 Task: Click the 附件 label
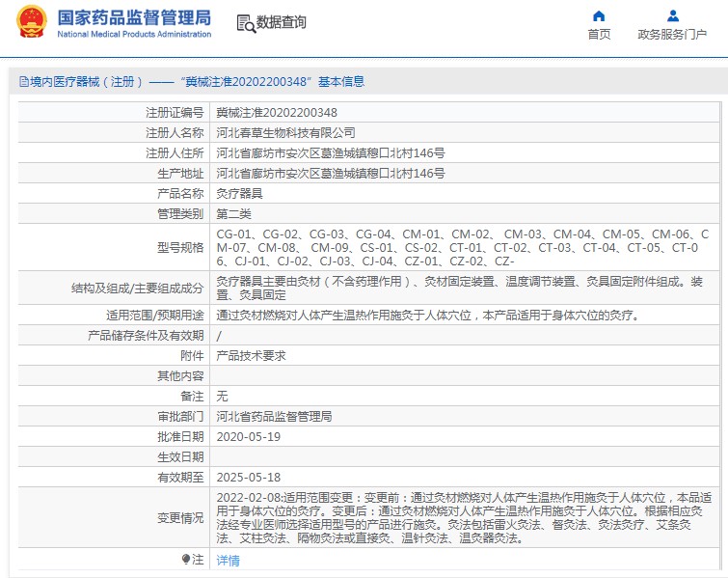point(192,355)
